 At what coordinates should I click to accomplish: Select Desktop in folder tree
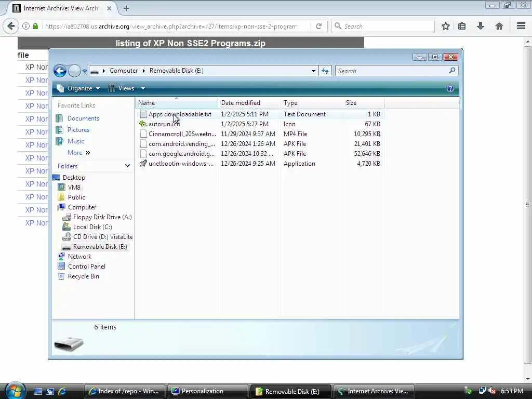click(x=74, y=178)
